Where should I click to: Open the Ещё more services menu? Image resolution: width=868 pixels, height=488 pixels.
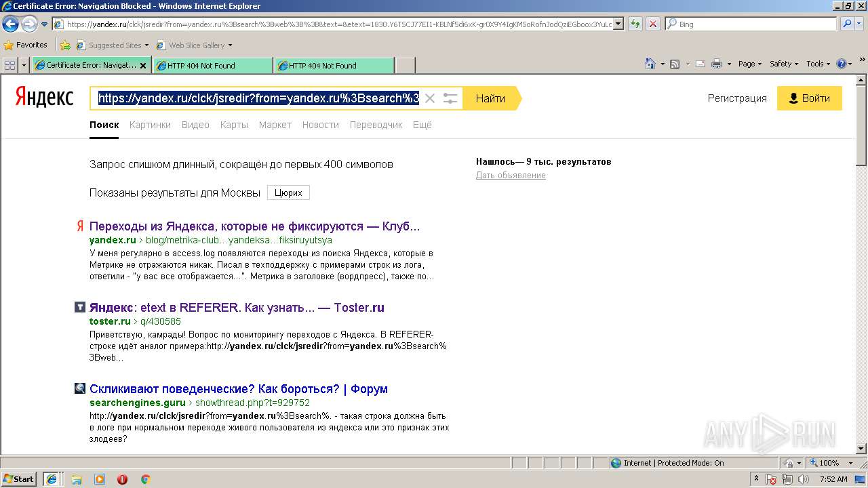coord(422,125)
